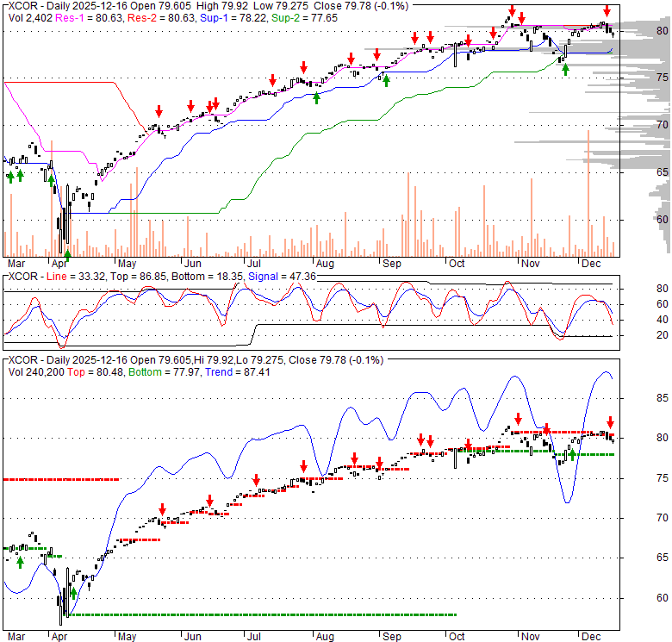Click the 70 price label on top chart

[663, 125]
